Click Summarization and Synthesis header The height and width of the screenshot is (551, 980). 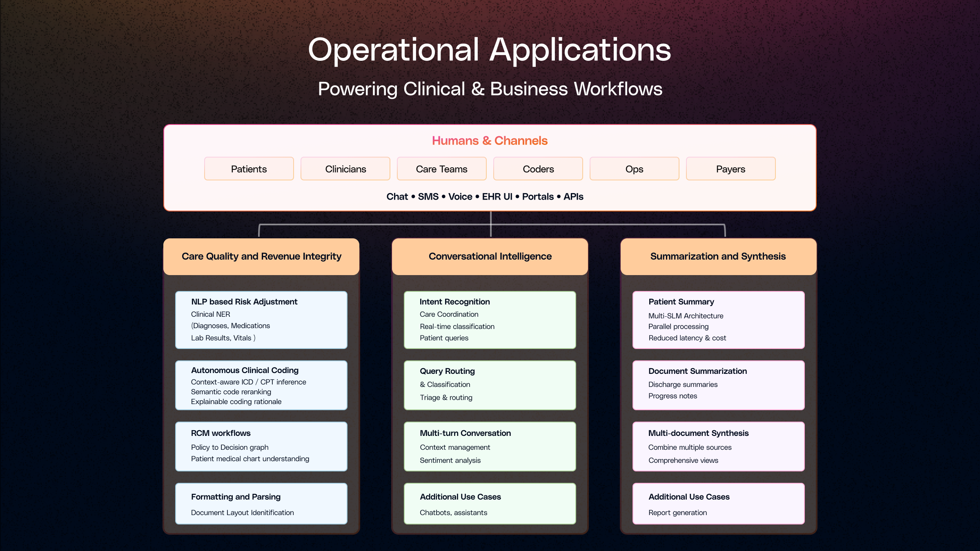click(718, 256)
